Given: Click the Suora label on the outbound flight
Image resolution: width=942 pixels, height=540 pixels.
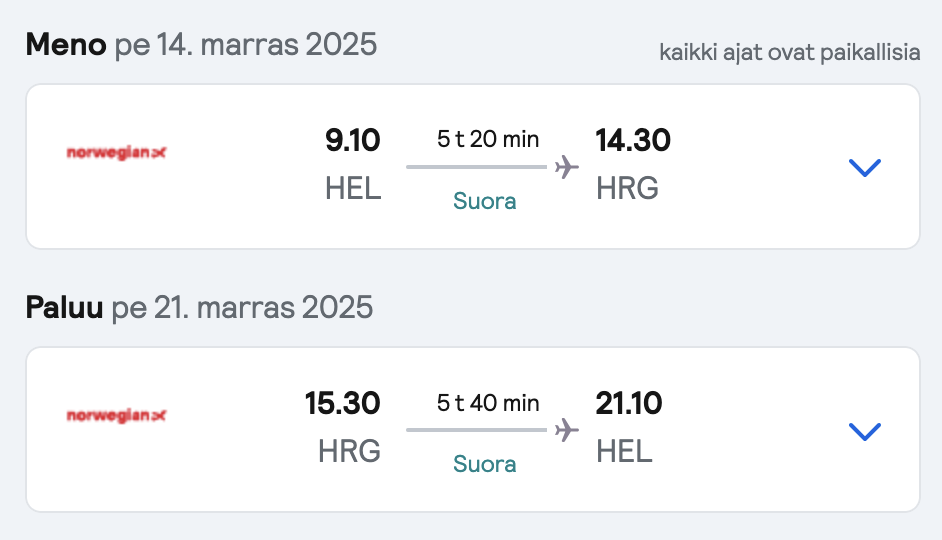Looking at the screenshot, I should pyautogui.click(x=484, y=201).
